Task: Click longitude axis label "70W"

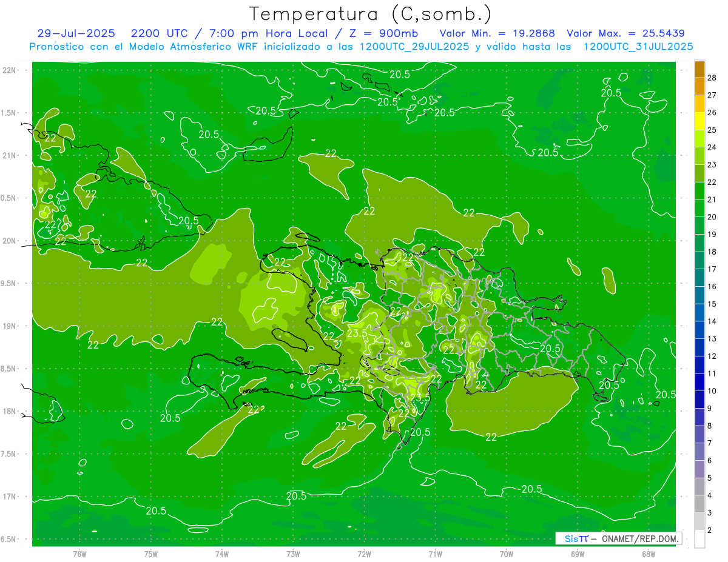Action: (507, 554)
